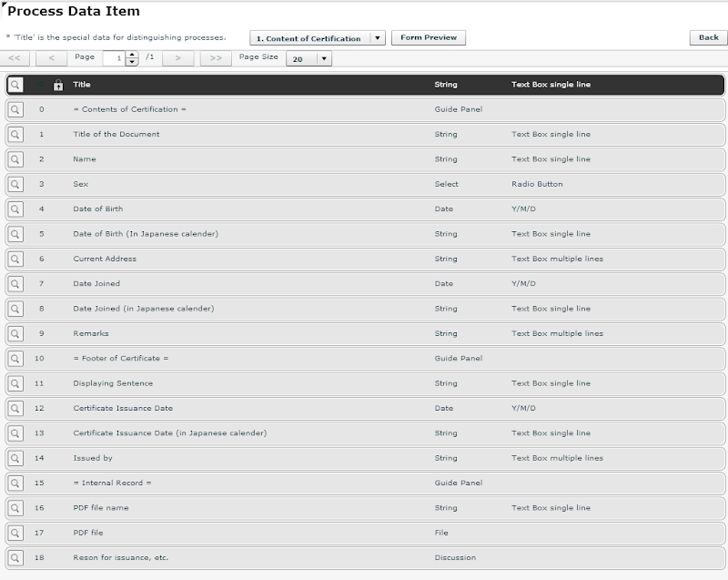Viewport: 728px width, 580px height.
Task: Click 'Displaying Sentence' item text
Action: tap(113, 383)
